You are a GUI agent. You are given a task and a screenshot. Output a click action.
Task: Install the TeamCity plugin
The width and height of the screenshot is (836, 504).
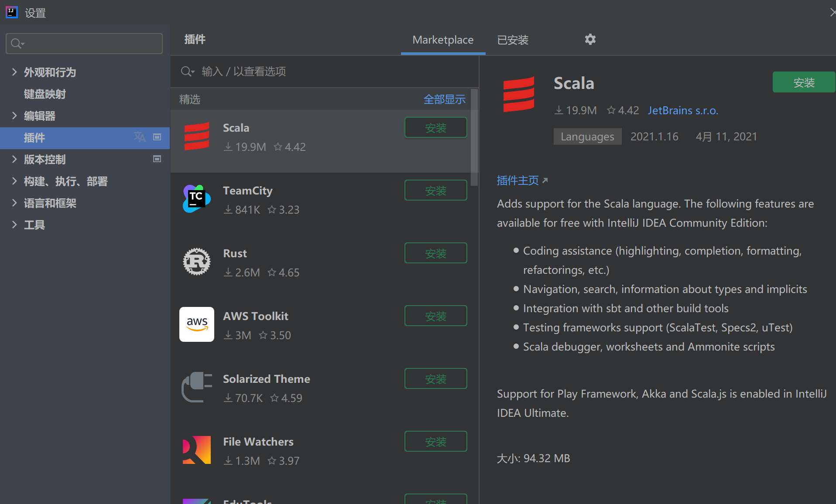pos(435,191)
